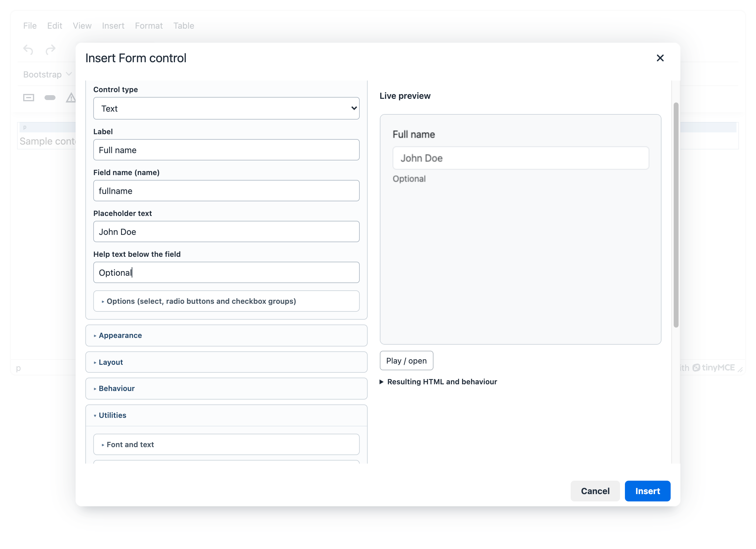Open the File menu
This screenshot has height=549, width=756.
30,26
